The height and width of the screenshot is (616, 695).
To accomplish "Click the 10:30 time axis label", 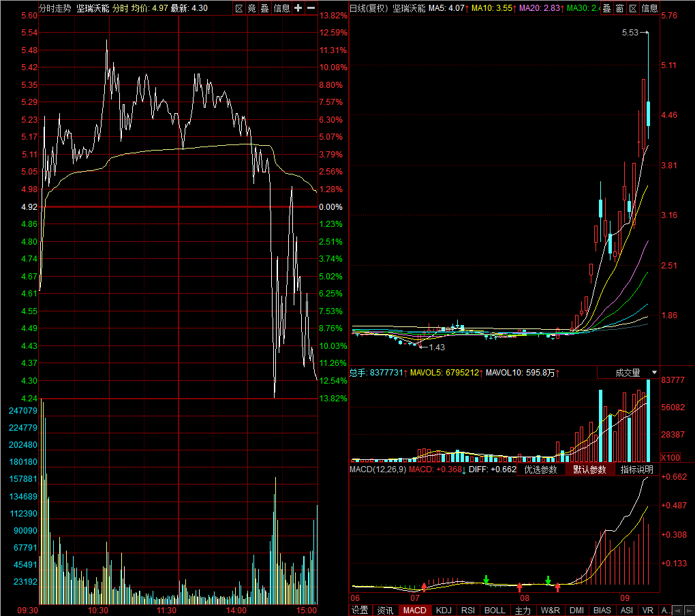I will point(98,611).
